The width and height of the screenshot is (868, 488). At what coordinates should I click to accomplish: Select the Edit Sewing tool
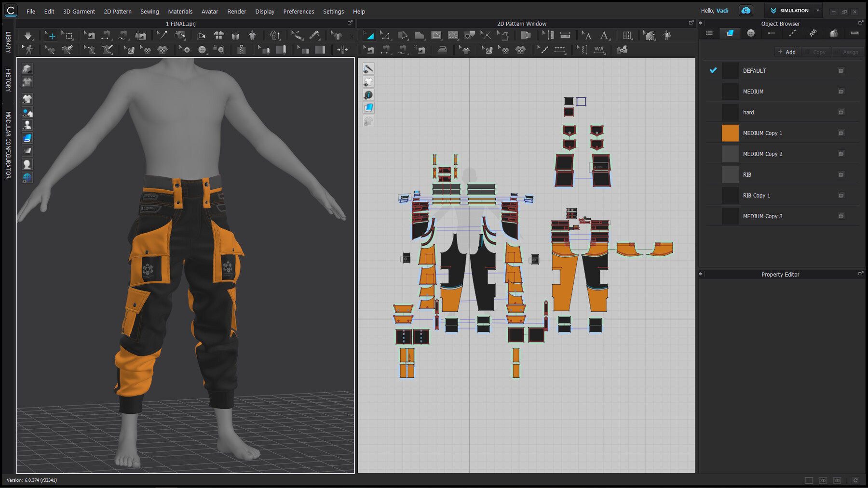(369, 50)
